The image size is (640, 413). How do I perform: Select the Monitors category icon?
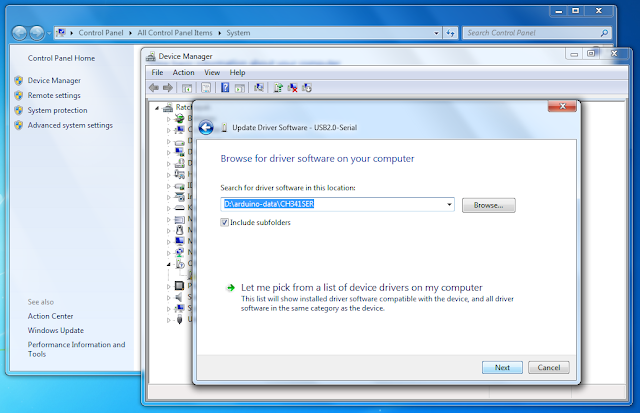tap(179, 241)
